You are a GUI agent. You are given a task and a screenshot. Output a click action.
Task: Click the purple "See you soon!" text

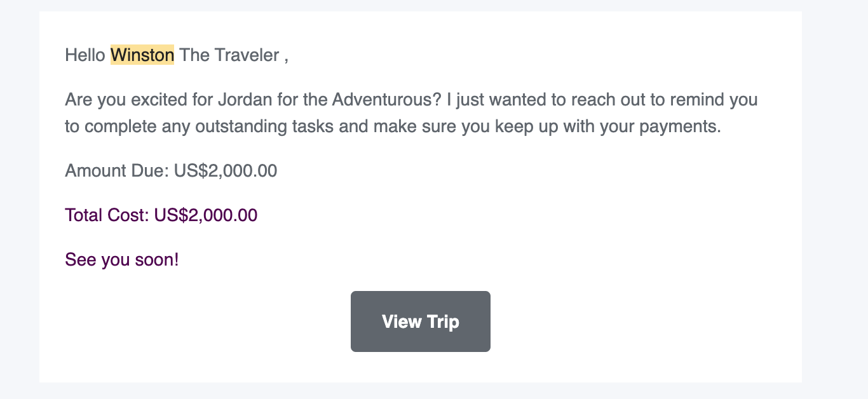coord(122,260)
